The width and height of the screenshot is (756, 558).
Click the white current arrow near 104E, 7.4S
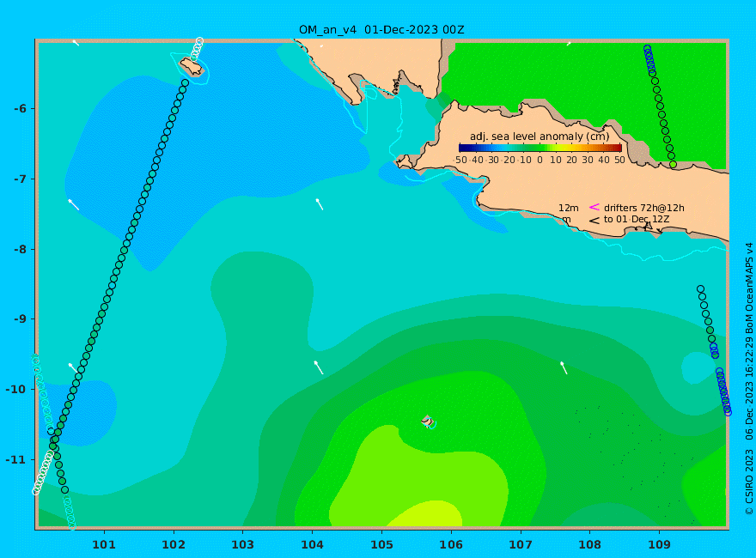click(x=320, y=203)
